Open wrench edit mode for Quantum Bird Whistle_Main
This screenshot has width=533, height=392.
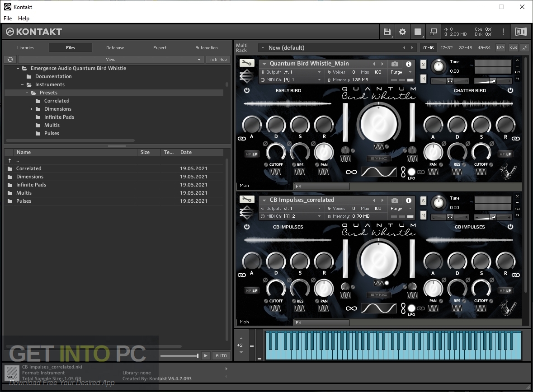point(246,63)
